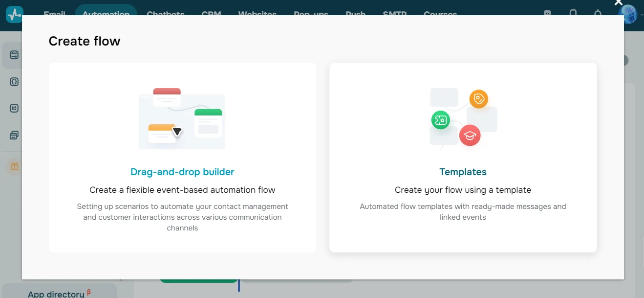Open the Email tab in top navigation
Viewport: 644px width, 298px height.
click(54, 14)
